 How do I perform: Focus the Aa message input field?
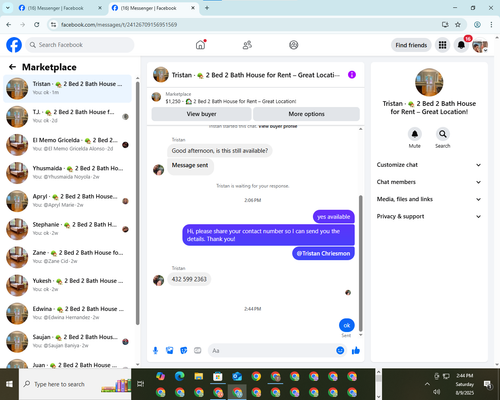tap(272, 350)
